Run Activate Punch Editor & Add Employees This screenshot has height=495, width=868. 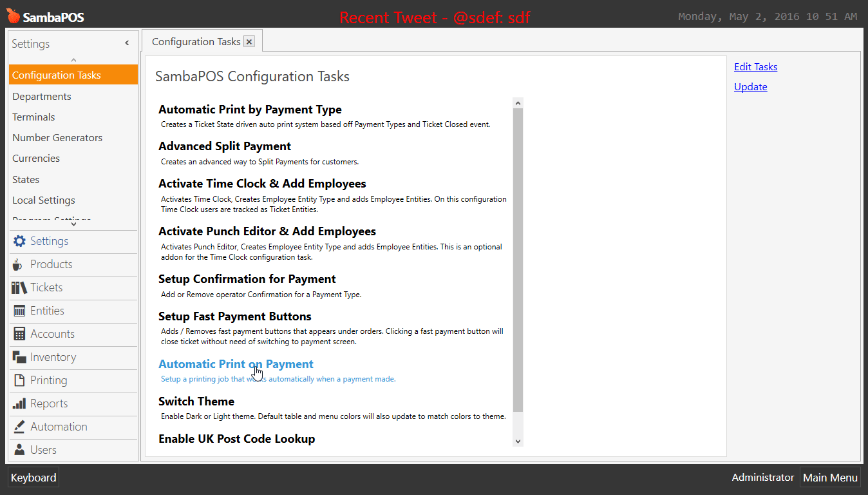267,231
